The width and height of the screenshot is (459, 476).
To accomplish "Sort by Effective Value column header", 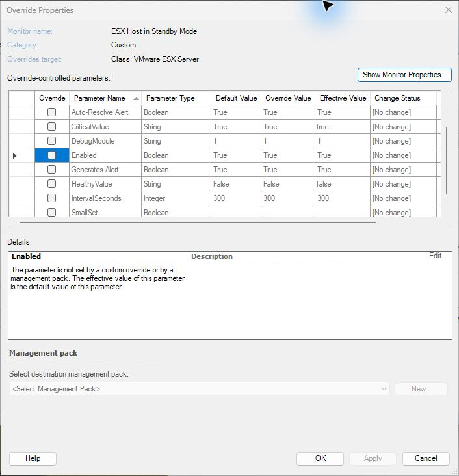I will 343,98.
